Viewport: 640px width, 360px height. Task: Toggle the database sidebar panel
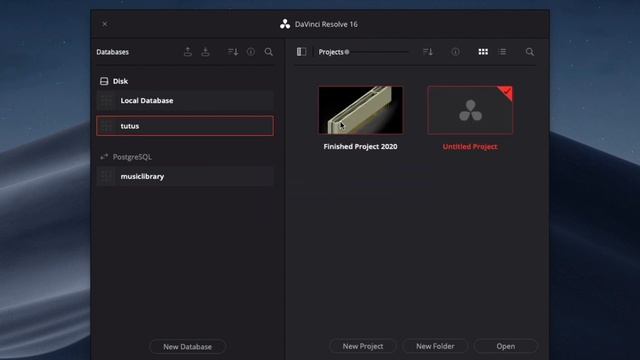(x=302, y=51)
